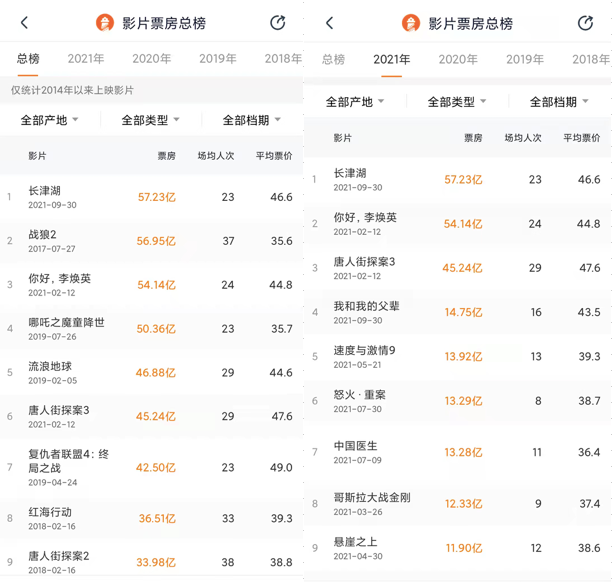The width and height of the screenshot is (612, 582).
Task: Click the 42.50亿 box office value
Action: coord(156,467)
